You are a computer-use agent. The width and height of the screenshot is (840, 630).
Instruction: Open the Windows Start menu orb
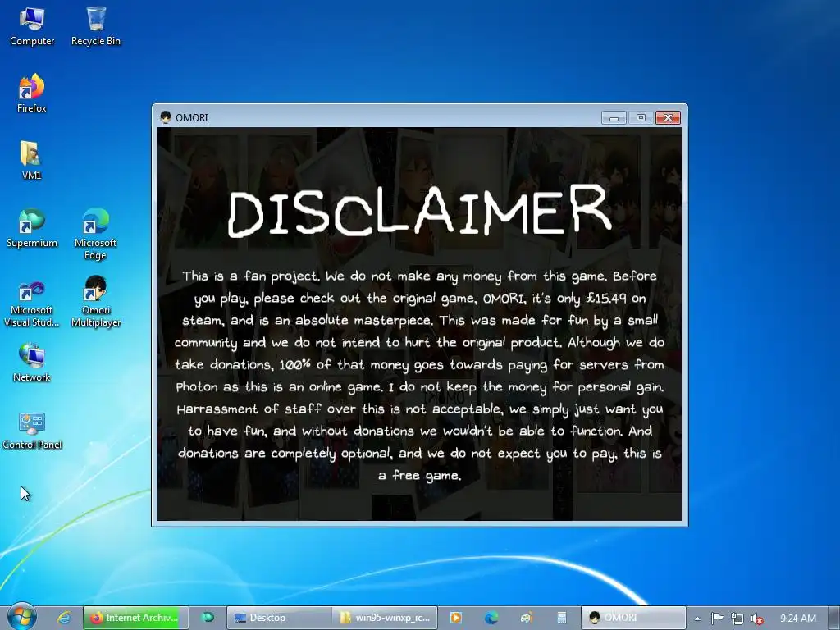pyautogui.click(x=22, y=617)
